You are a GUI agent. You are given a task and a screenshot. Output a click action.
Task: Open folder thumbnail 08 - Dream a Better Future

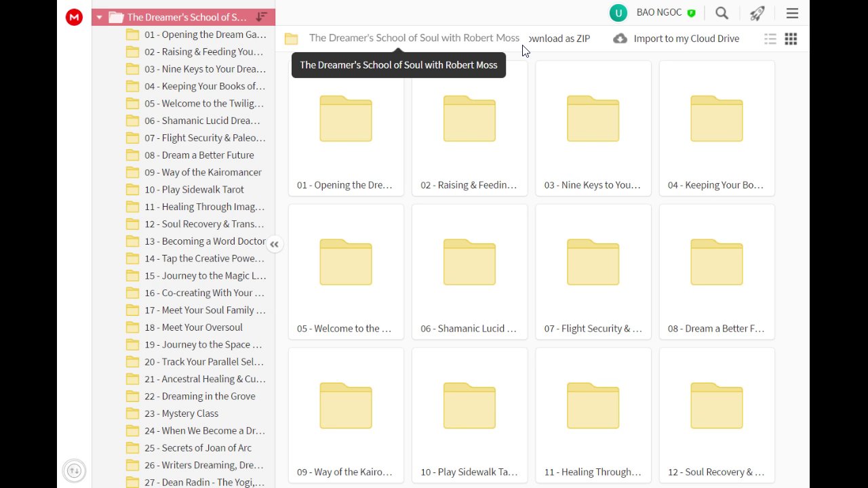click(x=717, y=272)
